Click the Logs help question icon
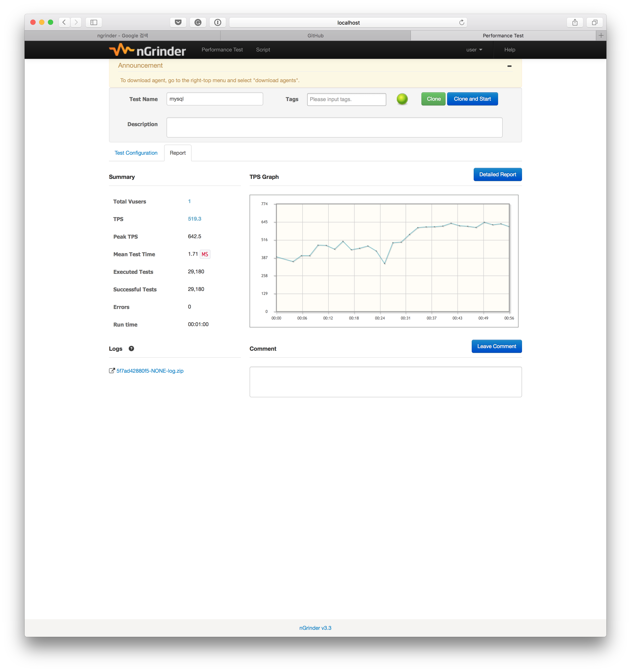This screenshot has width=631, height=672. coord(131,349)
